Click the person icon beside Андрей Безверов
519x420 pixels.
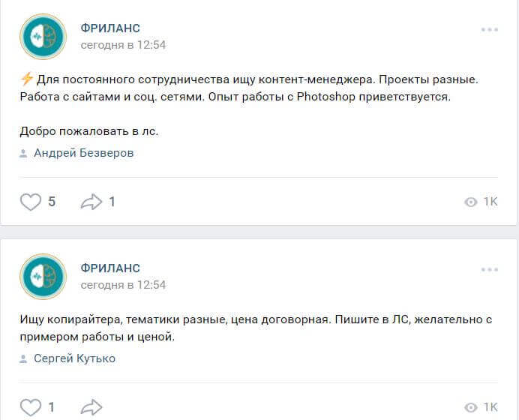pyautogui.click(x=24, y=154)
